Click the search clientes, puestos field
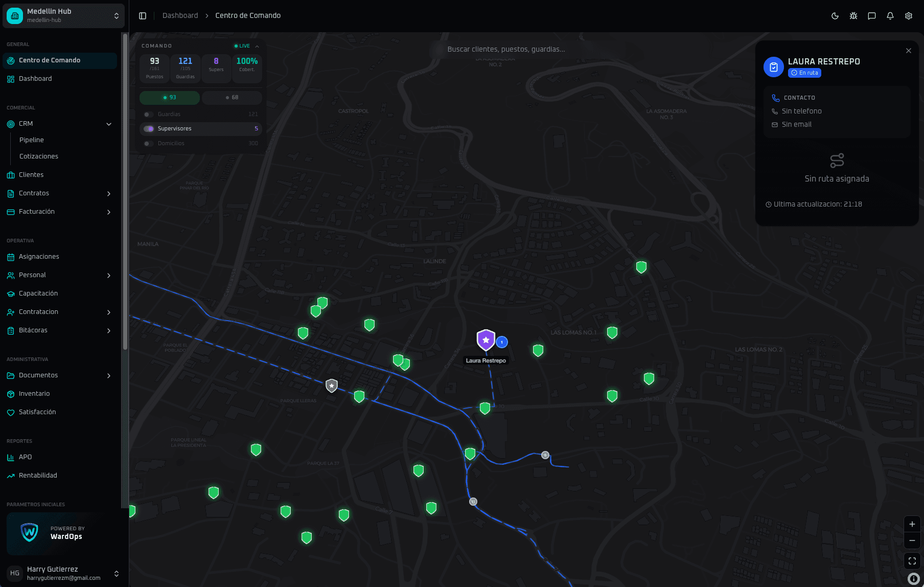The height and width of the screenshot is (587, 924). (x=506, y=50)
